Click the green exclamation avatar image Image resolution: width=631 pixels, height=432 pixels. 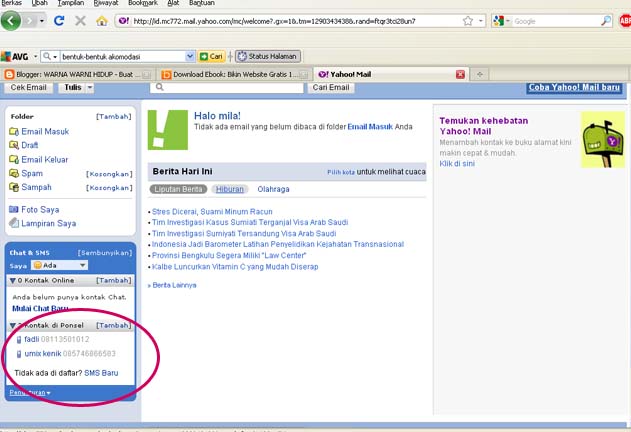pos(168,130)
